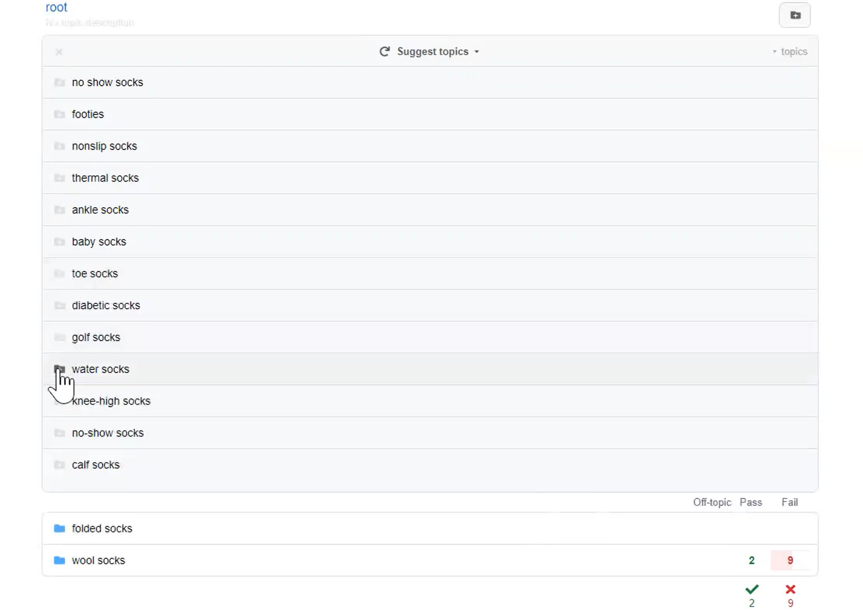Select the knee-high socks suggestion
Screen dimensions: 863x616
[111, 401]
